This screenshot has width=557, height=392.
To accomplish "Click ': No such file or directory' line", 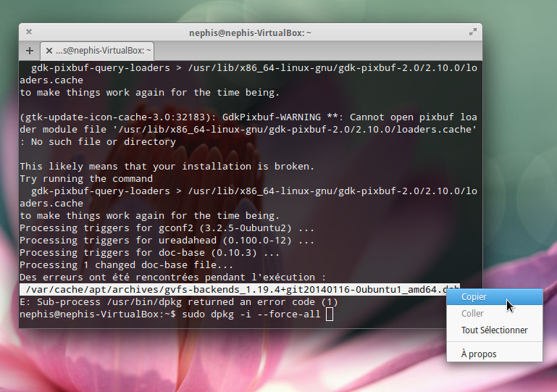I will pyautogui.click(x=98, y=142).
